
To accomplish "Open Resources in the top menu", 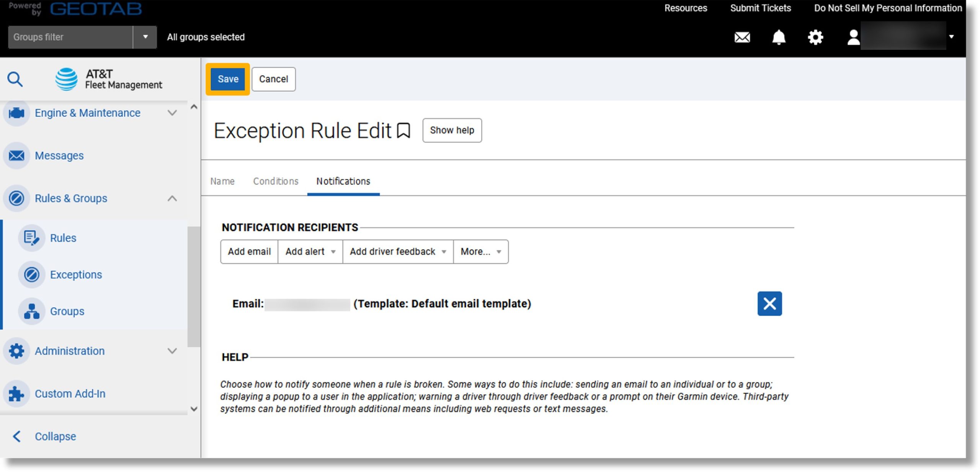I will [x=686, y=8].
